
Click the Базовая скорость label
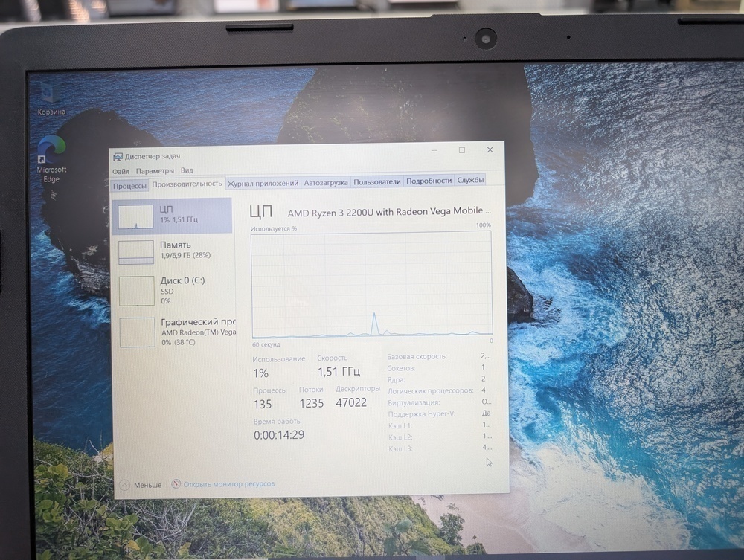pyautogui.click(x=417, y=356)
